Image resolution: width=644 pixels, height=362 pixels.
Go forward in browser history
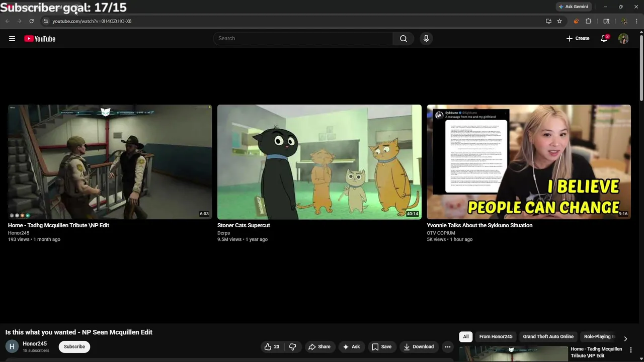pyautogui.click(x=19, y=21)
